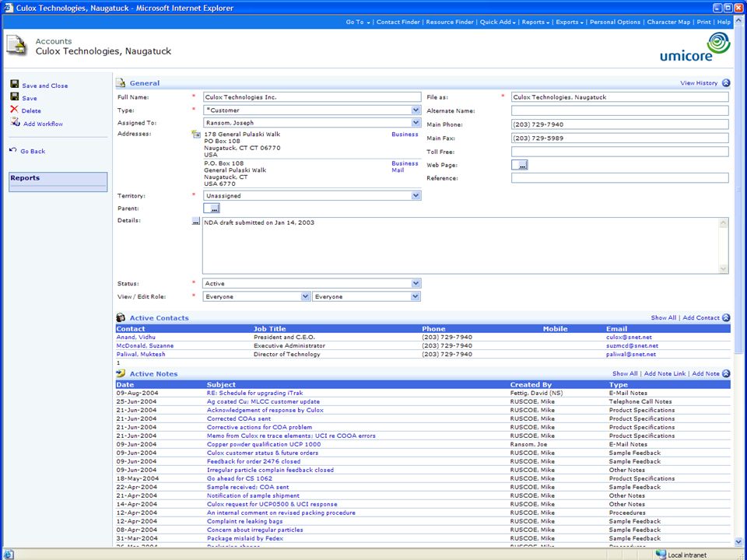Open the View Role dropdown
Image resolution: width=747 pixels, height=560 pixels.
(x=305, y=296)
